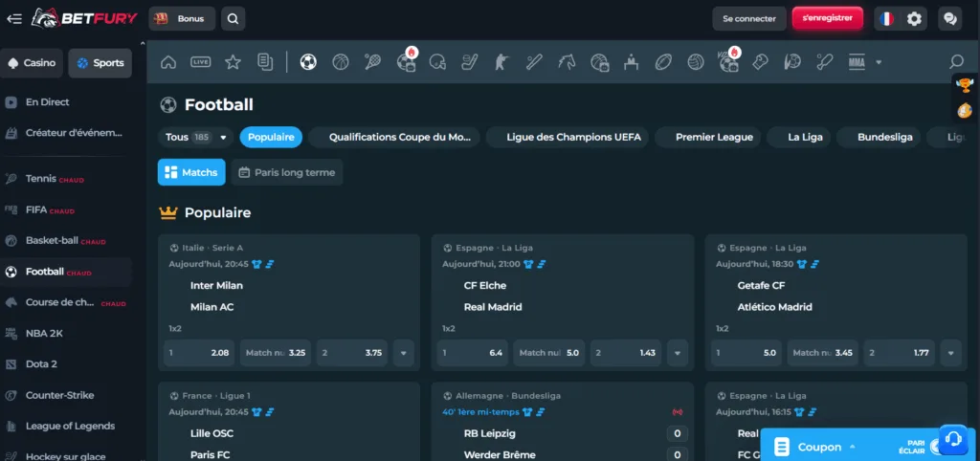980x461 pixels.
Task: Select the boxing glove icon
Action: [760, 62]
